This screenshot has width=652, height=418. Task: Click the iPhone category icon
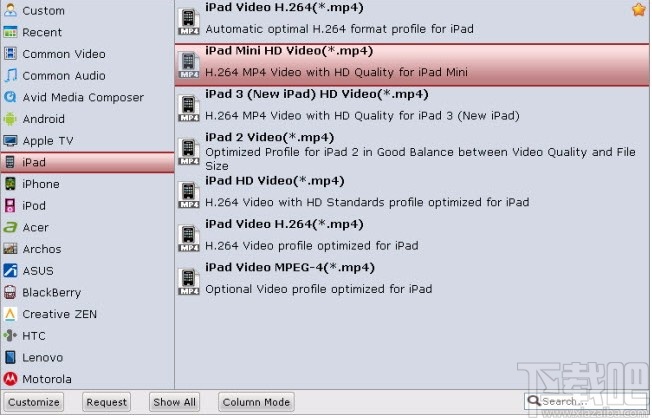tap(10, 184)
